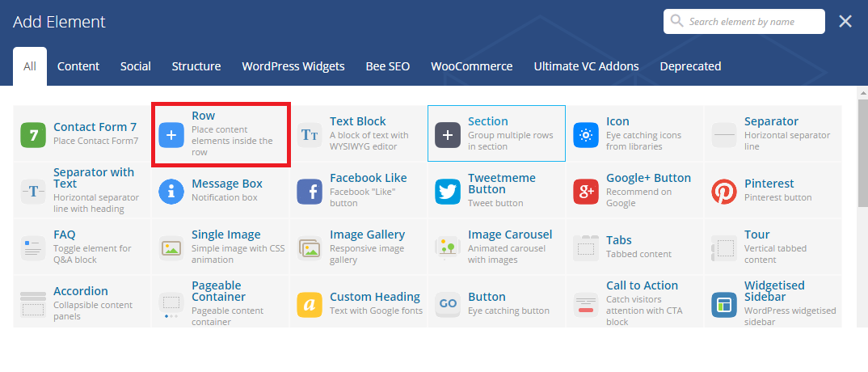Click the Contact Form 7 green icon

(x=33, y=134)
